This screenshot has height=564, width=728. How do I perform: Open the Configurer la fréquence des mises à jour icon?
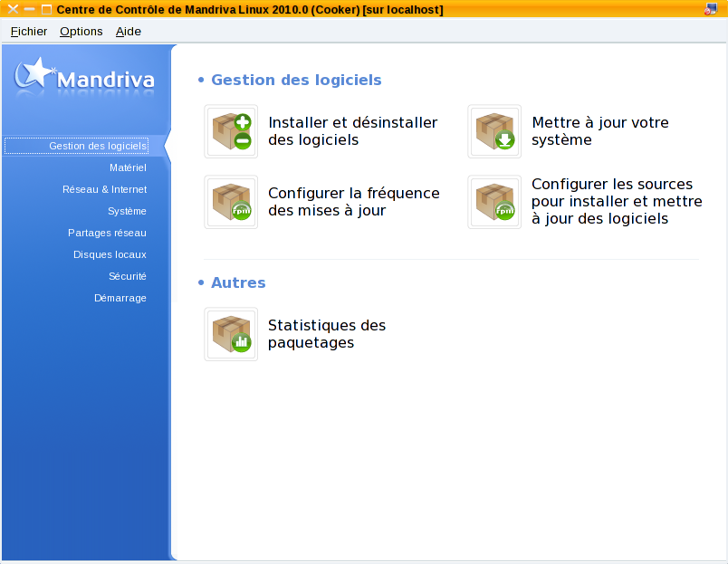231,202
